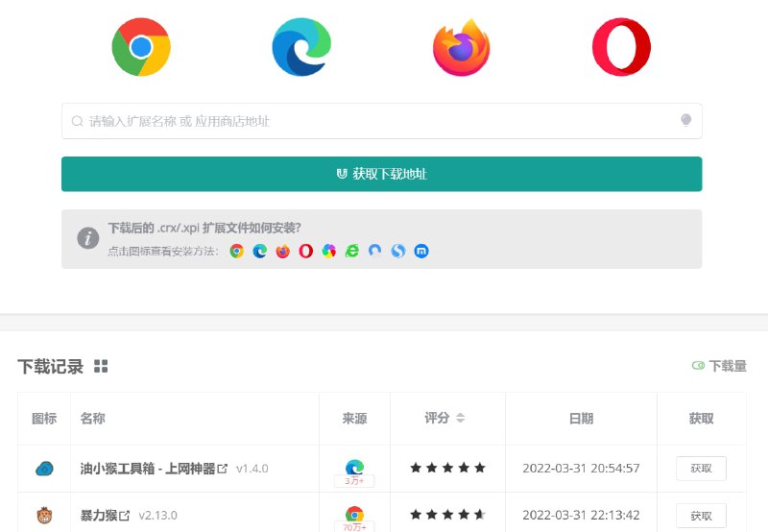
Task: Click the 下载记录 heading
Action: point(51,367)
